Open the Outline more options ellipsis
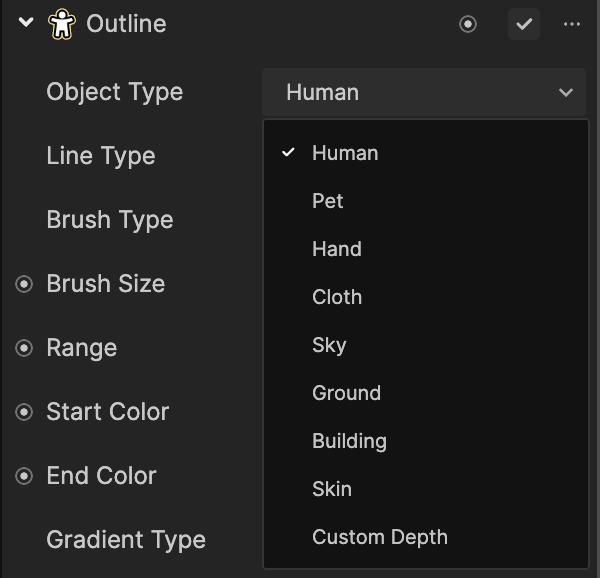Image resolution: width=600 pixels, height=578 pixels. [572, 24]
